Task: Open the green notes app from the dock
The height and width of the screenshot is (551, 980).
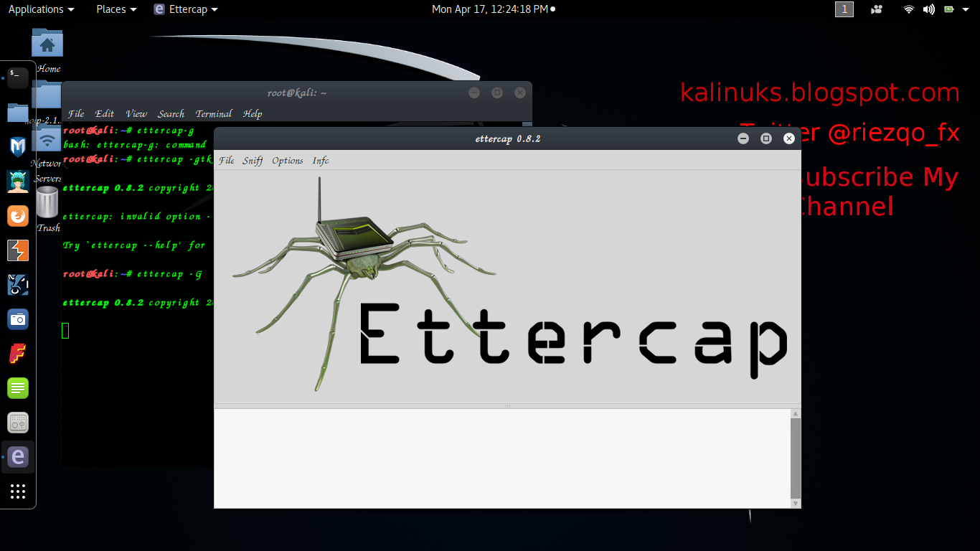Action: coord(17,388)
